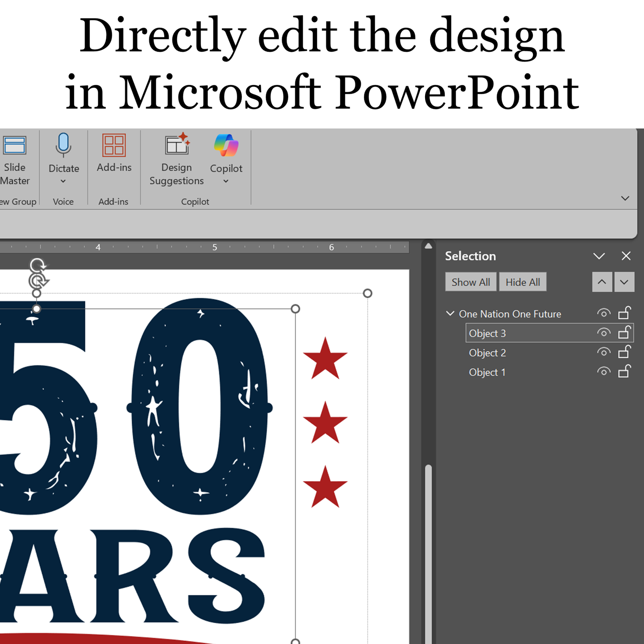Open the Add-ins button

click(114, 153)
